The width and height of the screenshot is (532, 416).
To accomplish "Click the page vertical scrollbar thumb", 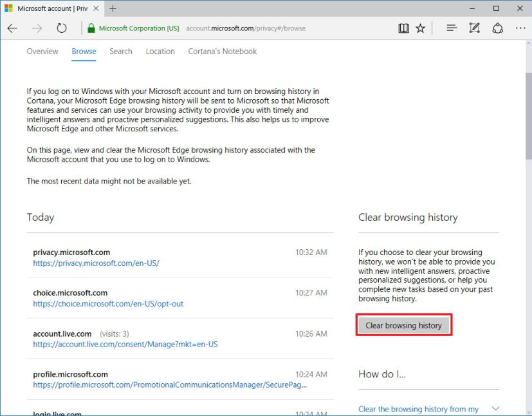I will click(x=529, y=115).
